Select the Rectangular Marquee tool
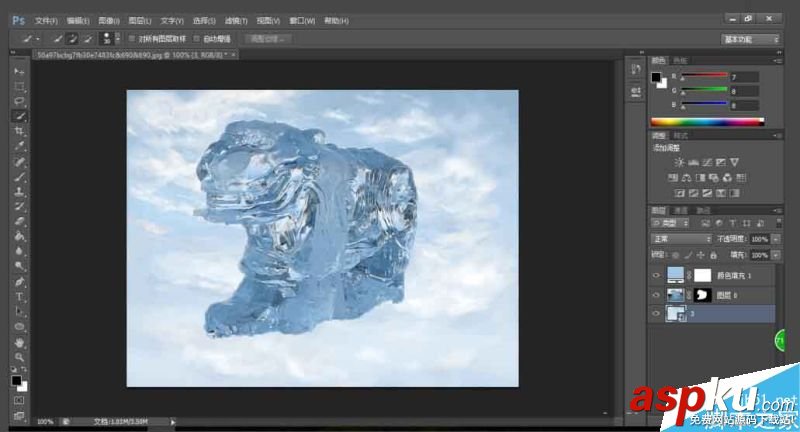Image resolution: width=800 pixels, height=432 pixels. [x=19, y=86]
